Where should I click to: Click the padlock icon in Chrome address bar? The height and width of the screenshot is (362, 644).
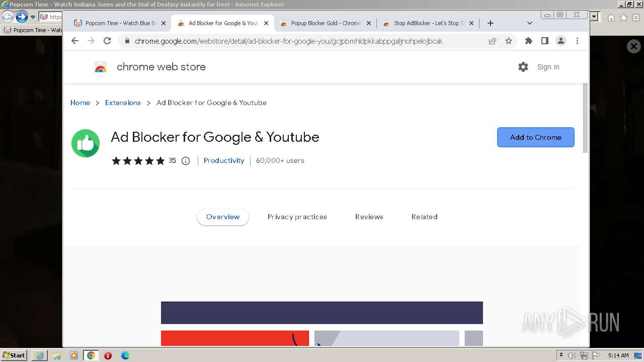coord(127,41)
